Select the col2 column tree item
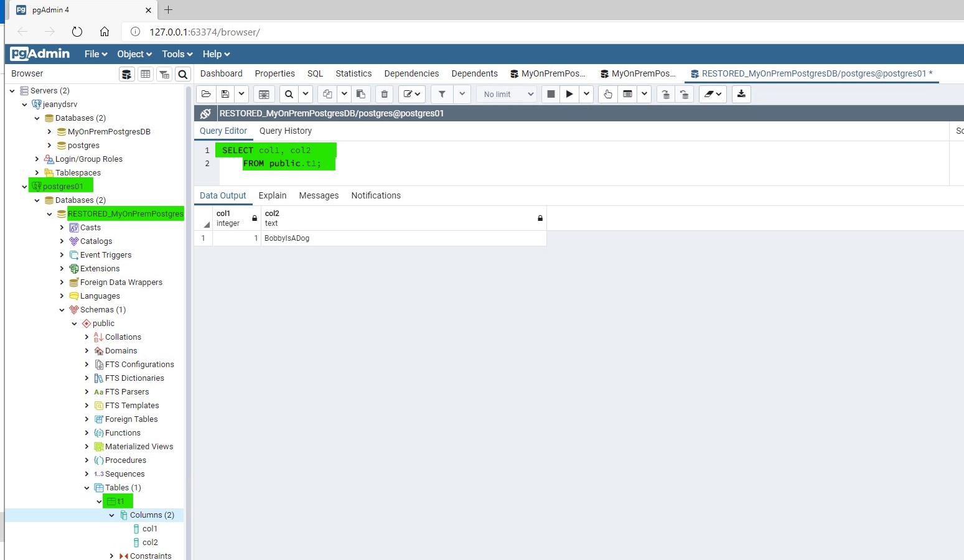This screenshot has width=964, height=560. pos(150,543)
